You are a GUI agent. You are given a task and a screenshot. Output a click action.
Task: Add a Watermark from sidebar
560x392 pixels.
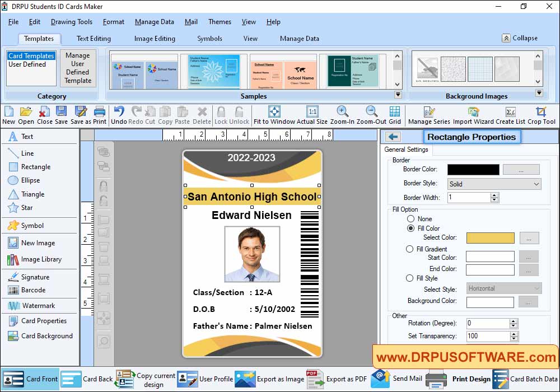click(31, 306)
